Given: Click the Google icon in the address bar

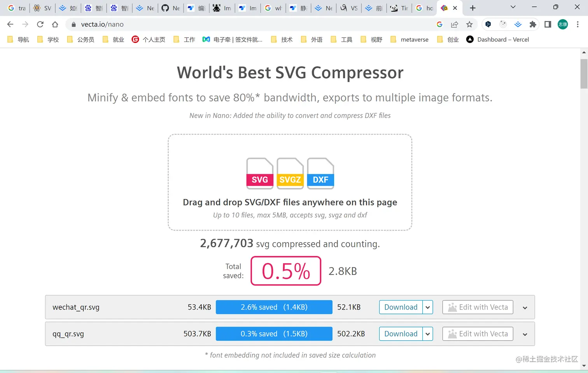Looking at the screenshot, I should (x=439, y=24).
